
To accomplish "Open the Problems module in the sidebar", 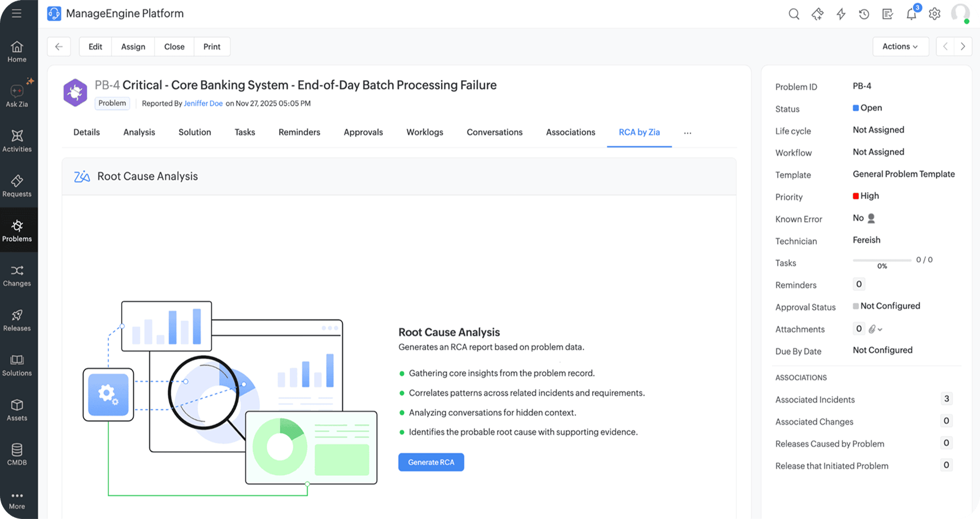I will (x=17, y=230).
